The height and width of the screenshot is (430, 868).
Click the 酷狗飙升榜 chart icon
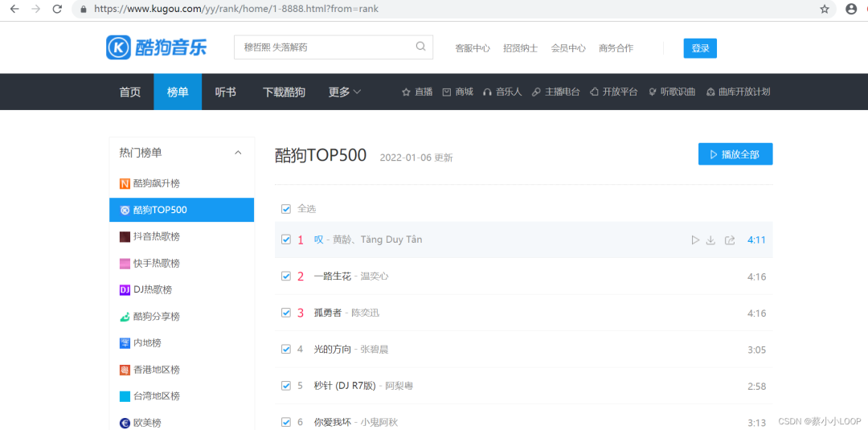(125, 184)
